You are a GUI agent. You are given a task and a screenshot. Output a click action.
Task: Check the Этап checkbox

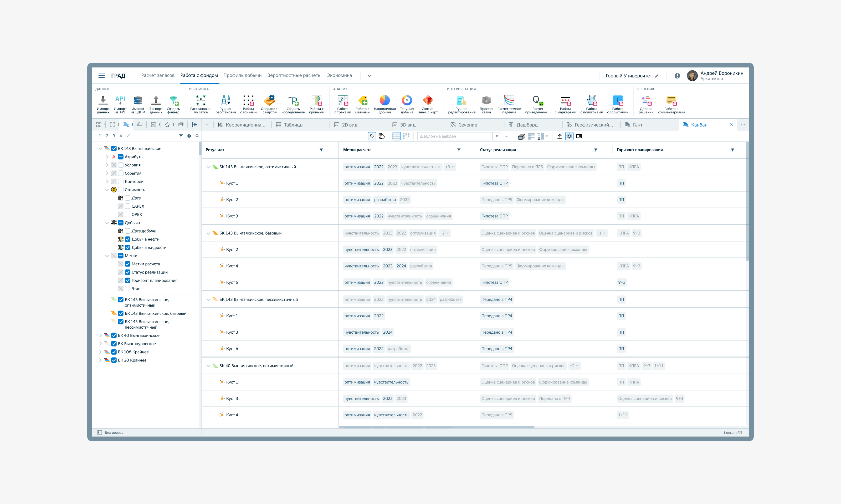(128, 289)
